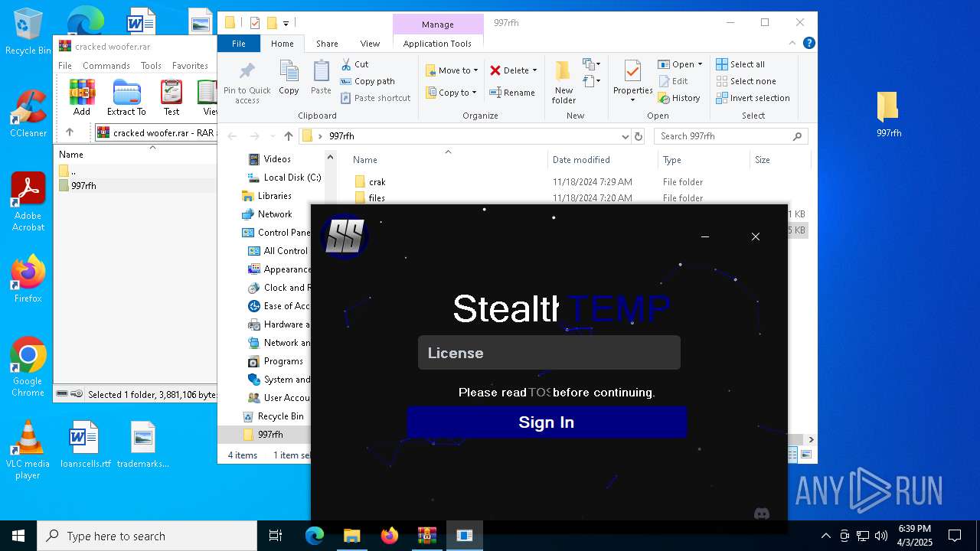This screenshot has height=551, width=980.
Task: Open VLC media player desktop icon
Action: point(28,450)
